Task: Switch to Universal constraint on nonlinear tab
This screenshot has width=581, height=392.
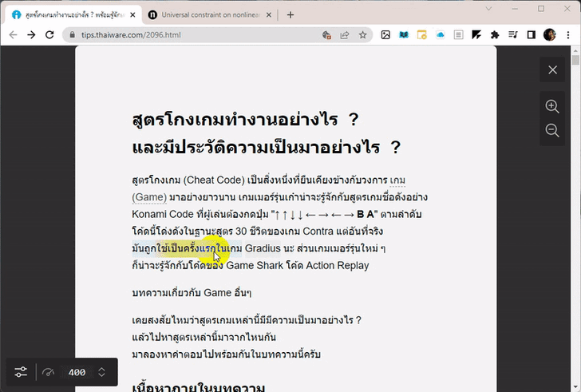Action: tap(211, 15)
